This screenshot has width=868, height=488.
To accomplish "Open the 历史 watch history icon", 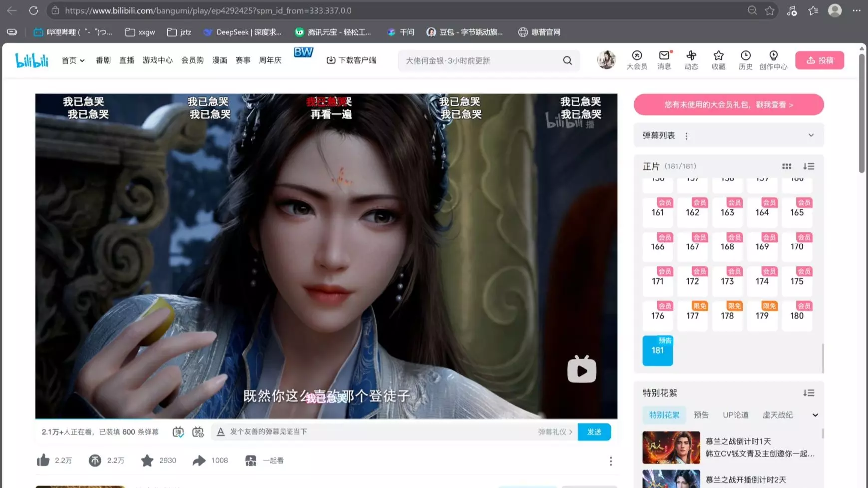I will pos(745,60).
